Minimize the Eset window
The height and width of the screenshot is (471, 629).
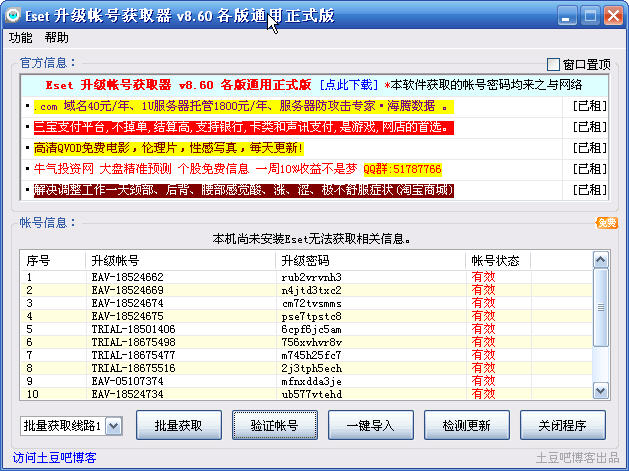pyautogui.click(x=566, y=15)
